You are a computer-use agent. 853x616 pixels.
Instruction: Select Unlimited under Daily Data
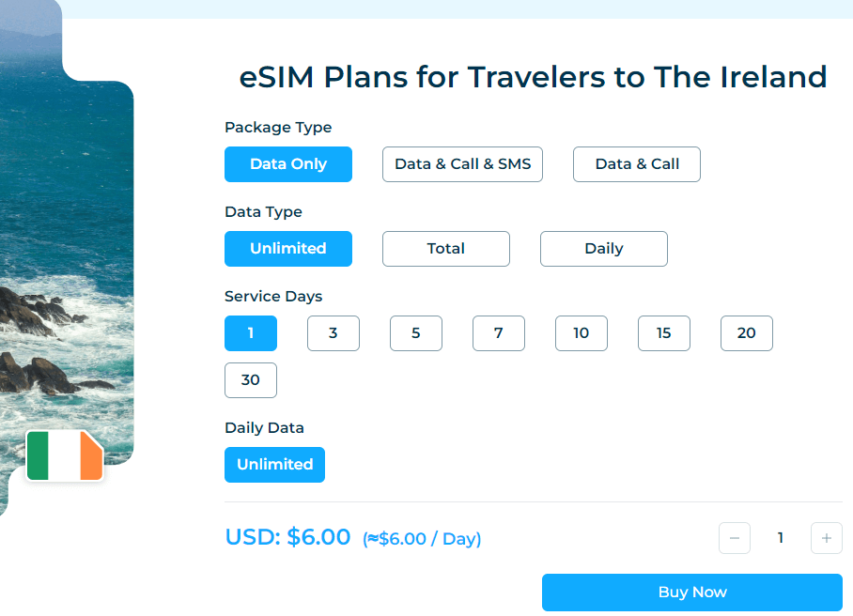[x=274, y=464]
